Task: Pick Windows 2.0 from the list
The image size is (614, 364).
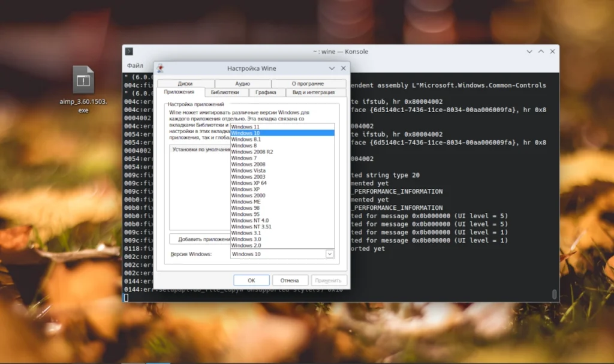Action: point(282,246)
